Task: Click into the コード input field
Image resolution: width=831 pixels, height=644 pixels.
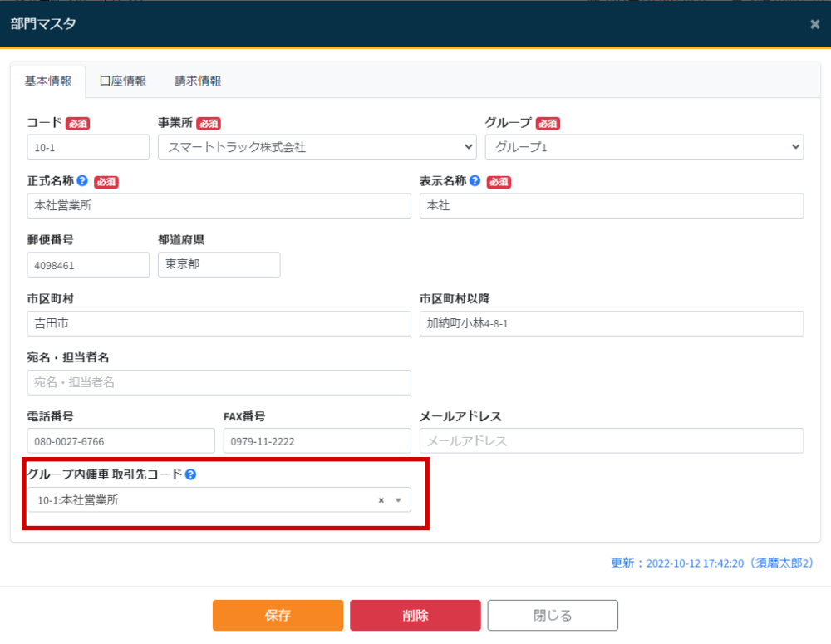Action: pos(87,147)
